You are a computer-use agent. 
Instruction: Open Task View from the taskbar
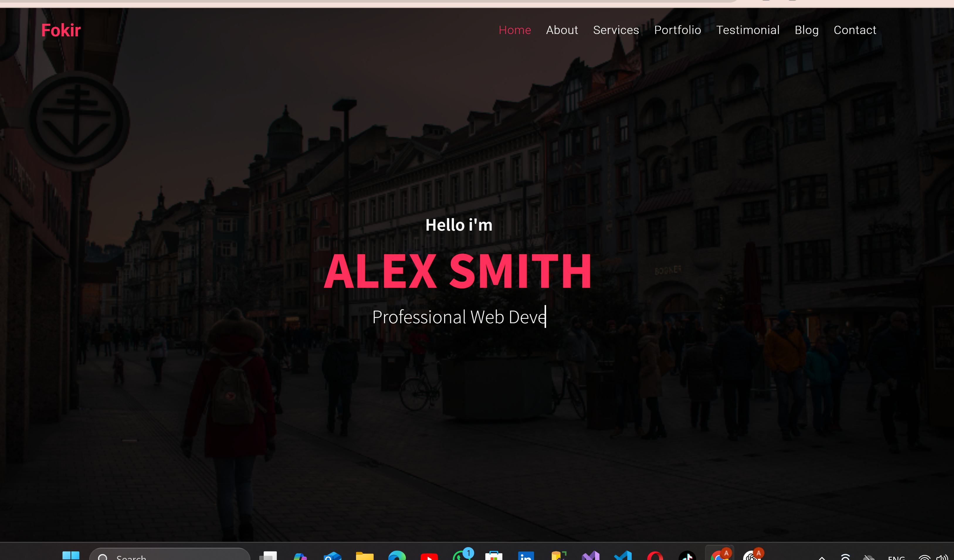click(268, 556)
